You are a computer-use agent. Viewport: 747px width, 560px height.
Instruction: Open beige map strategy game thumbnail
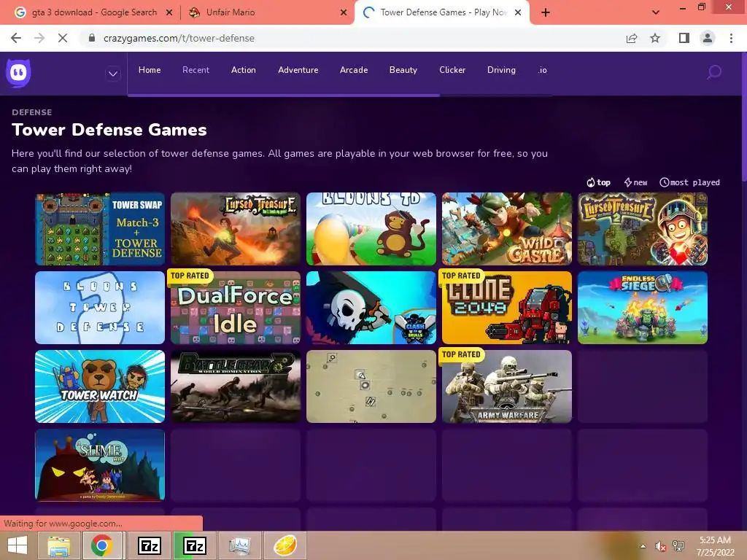pyautogui.click(x=371, y=386)
